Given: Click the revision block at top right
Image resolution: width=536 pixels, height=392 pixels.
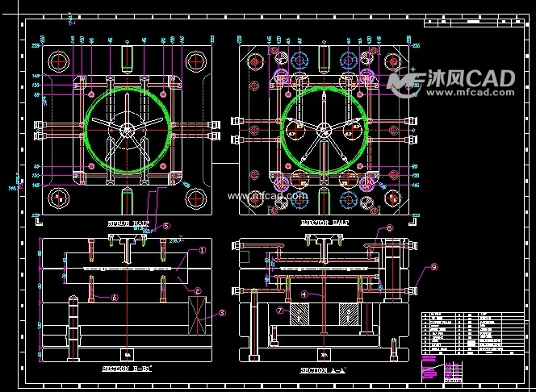Looking at the screenshot, I should [x=474, y=23].
